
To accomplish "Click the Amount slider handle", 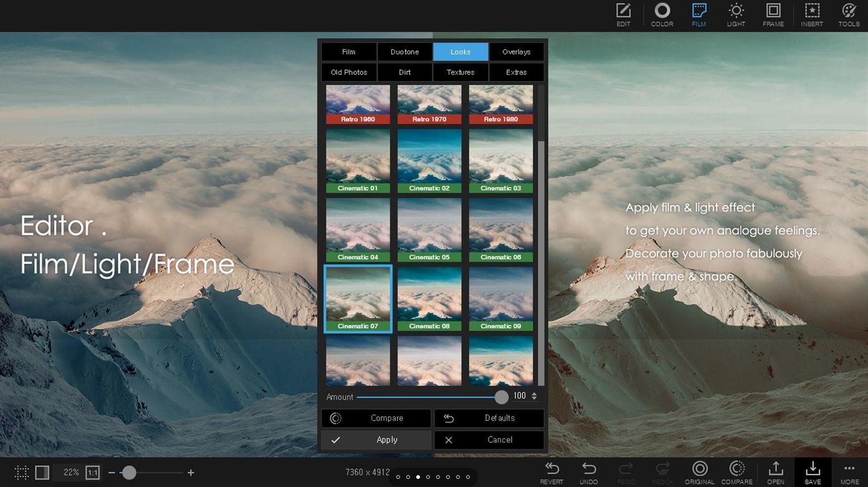I will click(502, 397).
